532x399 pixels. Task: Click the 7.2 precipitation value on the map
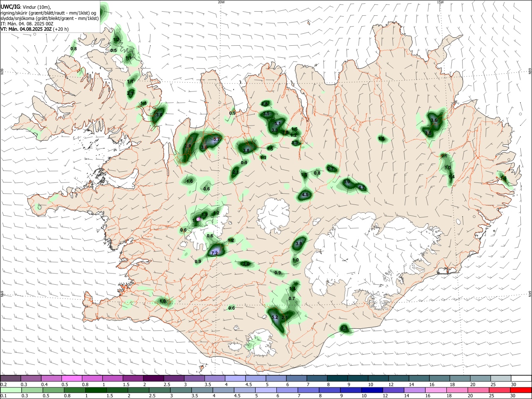(x=214, y=253)
